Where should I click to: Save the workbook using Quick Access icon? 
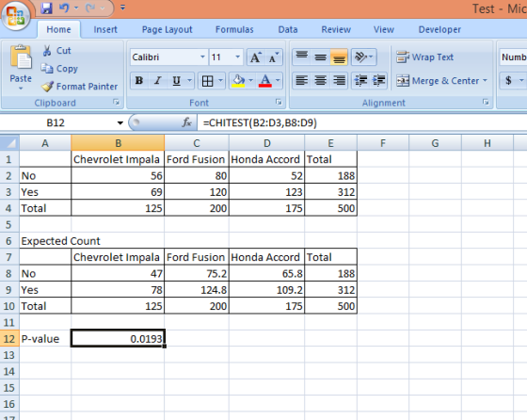46,8
